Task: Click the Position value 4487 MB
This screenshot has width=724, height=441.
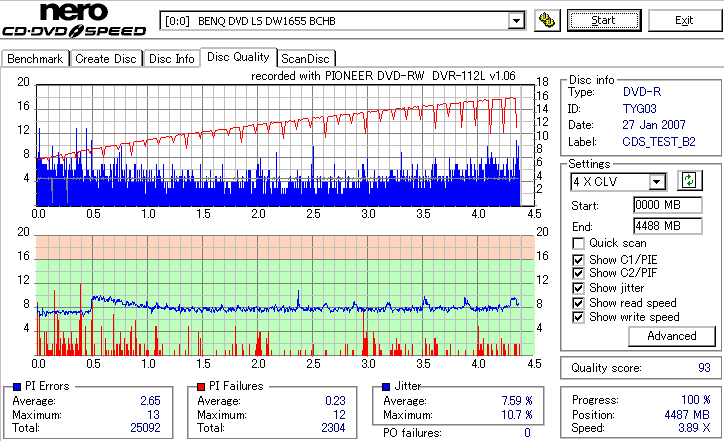Action: pyautogui.click(x=688, y=415)
